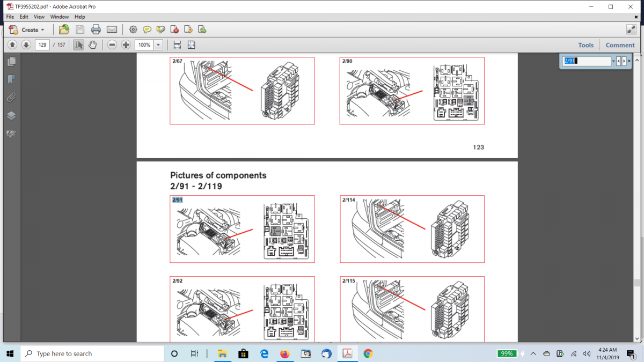Go to the next page arrow
Image resolution: width=644 pixels, height=362 pixels.
[x=26, y=45]
